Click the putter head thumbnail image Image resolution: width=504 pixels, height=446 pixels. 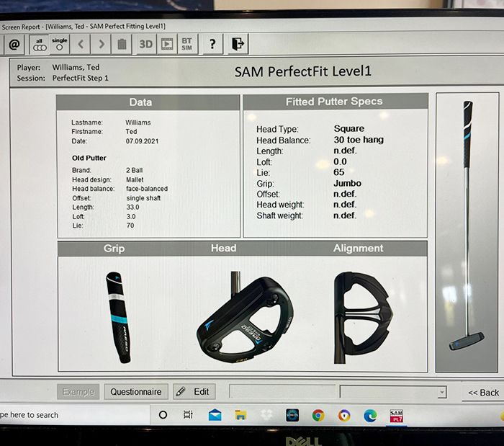245,317
